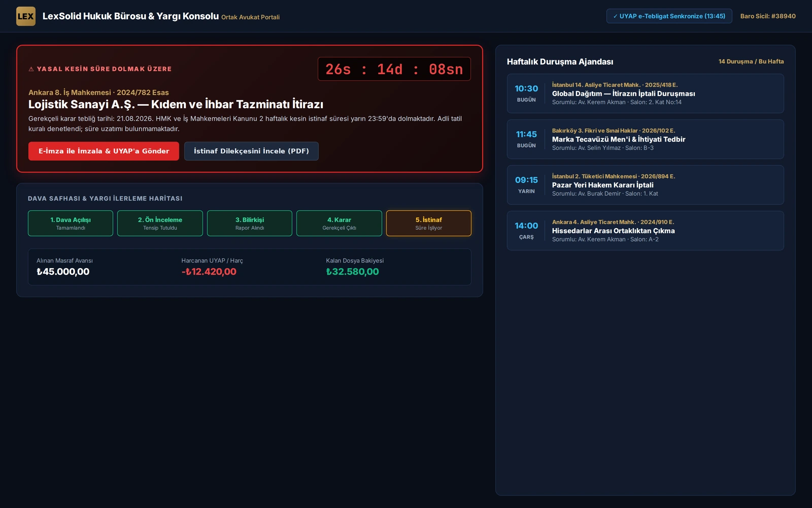The image size is (812, 508).
Task: Click the LEX logo icon
Action: pos(26,16)
